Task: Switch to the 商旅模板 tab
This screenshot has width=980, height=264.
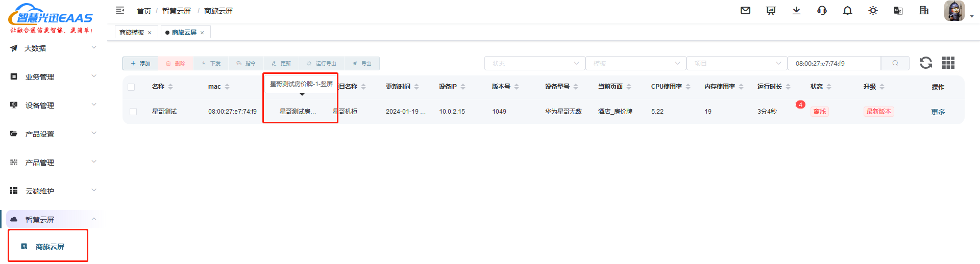Action: point(132,33)
